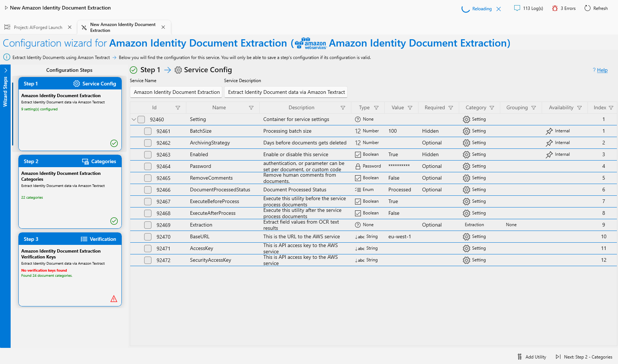Viewport: 618px width, 364px height.
Task: Tick the checkbox for row 92470 BaseURL
Action: click(x=148, y=237)
